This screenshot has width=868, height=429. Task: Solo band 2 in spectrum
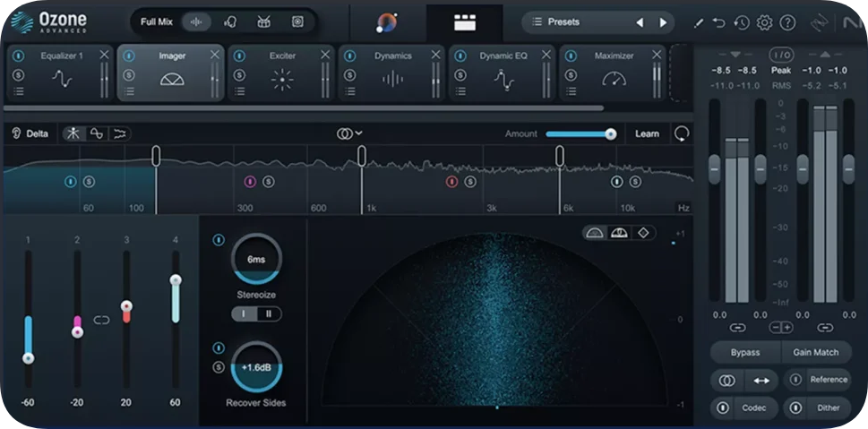point(269,182)
